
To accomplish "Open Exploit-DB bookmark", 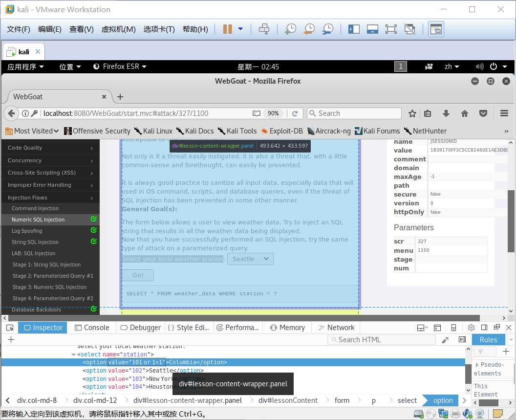I will (282, 131).
